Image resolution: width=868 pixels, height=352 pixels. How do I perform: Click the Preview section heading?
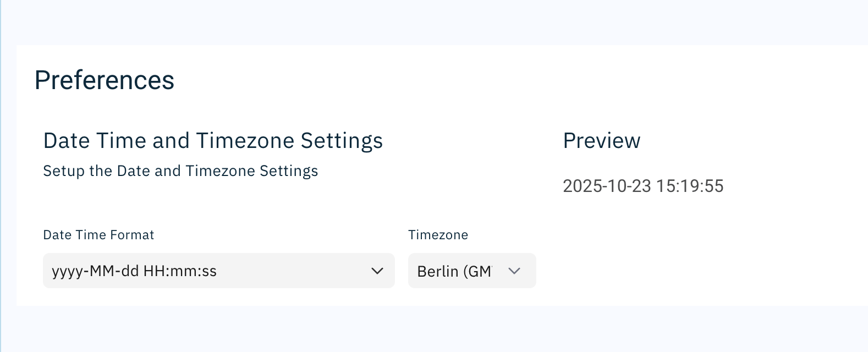click(x=602, y=141)
